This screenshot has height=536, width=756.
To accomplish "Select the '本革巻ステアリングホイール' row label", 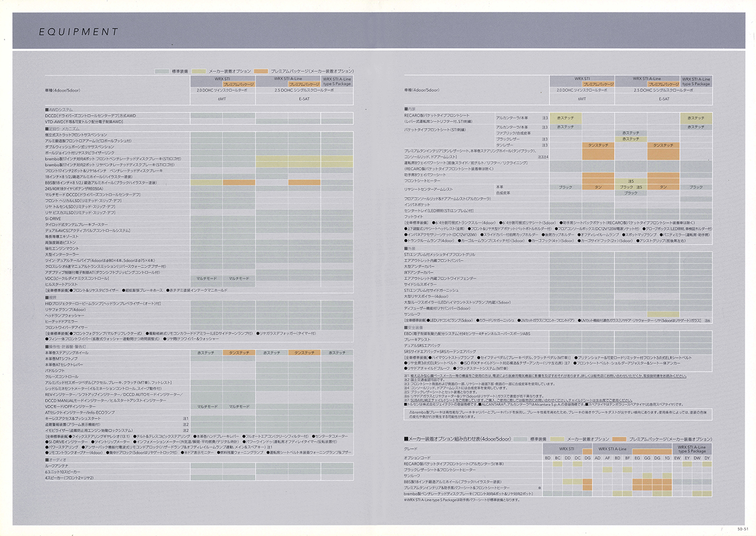I will point(66,352).
